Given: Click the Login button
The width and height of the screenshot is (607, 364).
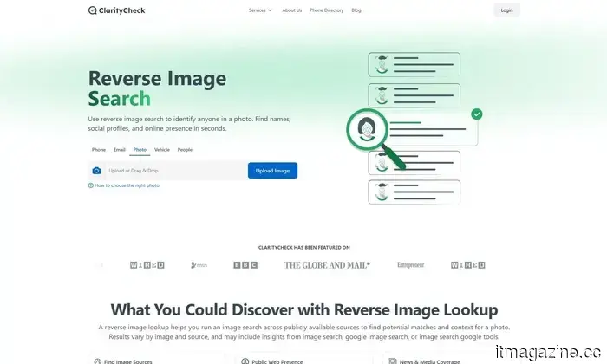Looking at the screenshot, I should [506, 10].
